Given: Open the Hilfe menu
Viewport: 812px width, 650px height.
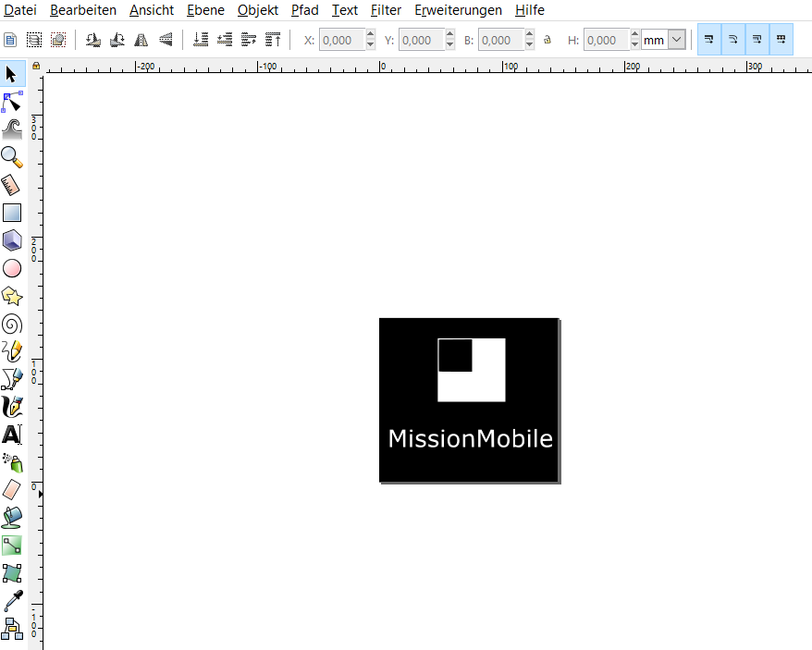Looking at the screenshot, I should point(530,10).
